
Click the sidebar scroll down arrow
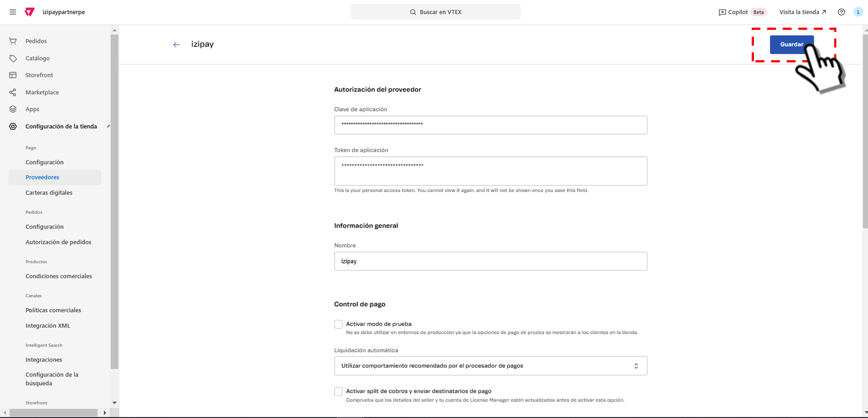click(x=115, y=403)
